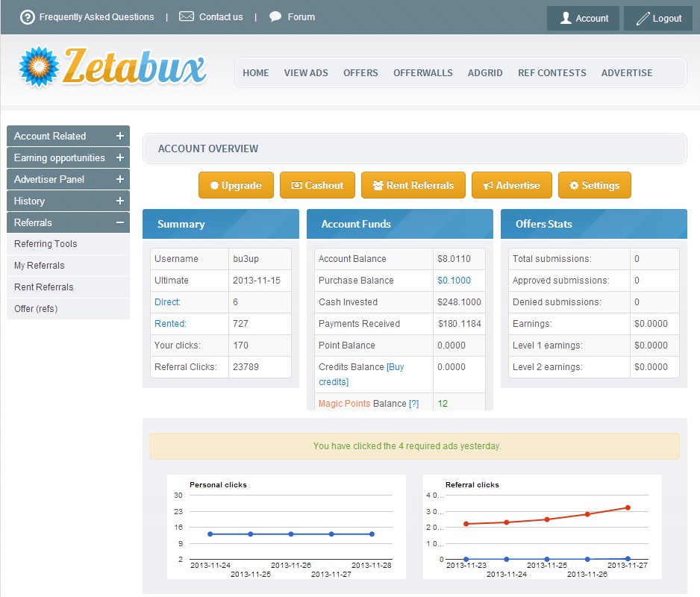The width and height of the screenshot is (700, 597).
Task: Click the Upgrade button's star icon
Action: coord(214,185)
